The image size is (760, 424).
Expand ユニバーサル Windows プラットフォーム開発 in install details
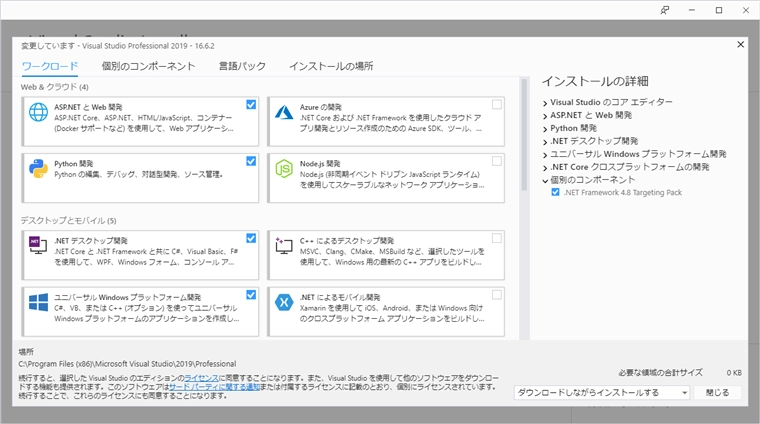point(545,155)
